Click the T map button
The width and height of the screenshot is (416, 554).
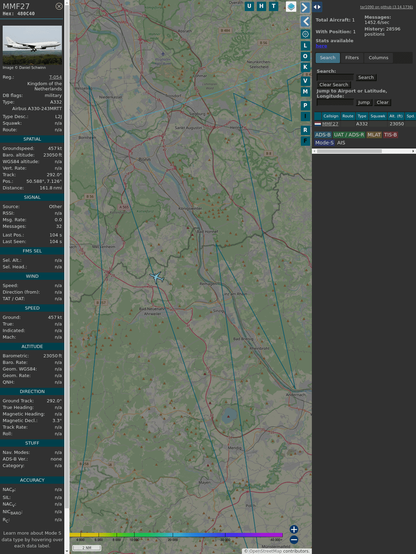pos(273,6)
